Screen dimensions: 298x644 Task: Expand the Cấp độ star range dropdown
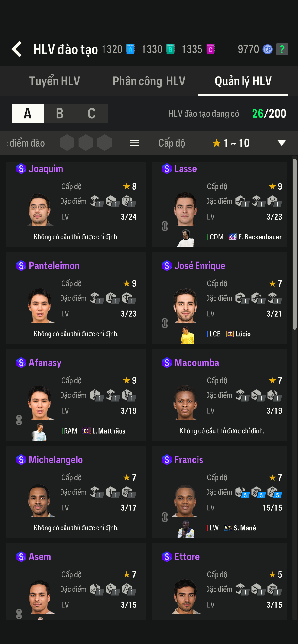[x=282, y=143]
